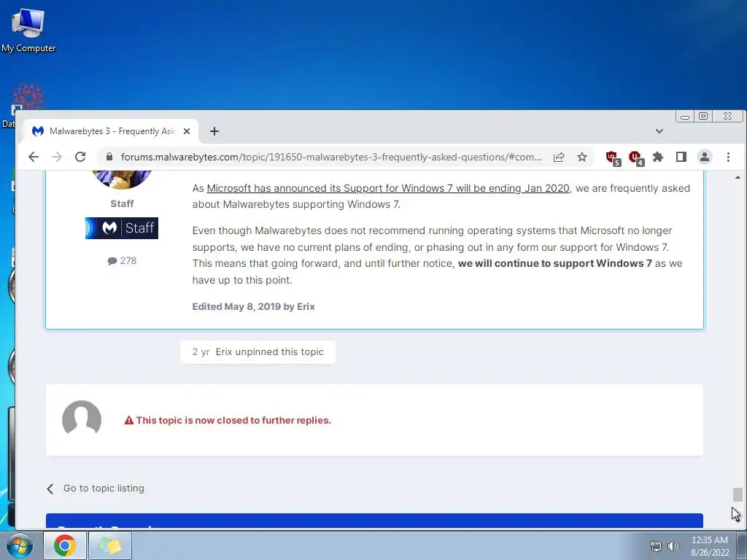The image size is (747, 560).
Task: Share this page via address bar icon
Action: [559, 157]
